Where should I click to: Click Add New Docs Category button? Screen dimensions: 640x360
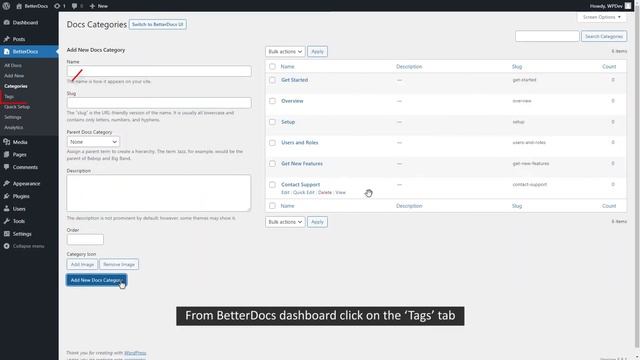(97, 280)
